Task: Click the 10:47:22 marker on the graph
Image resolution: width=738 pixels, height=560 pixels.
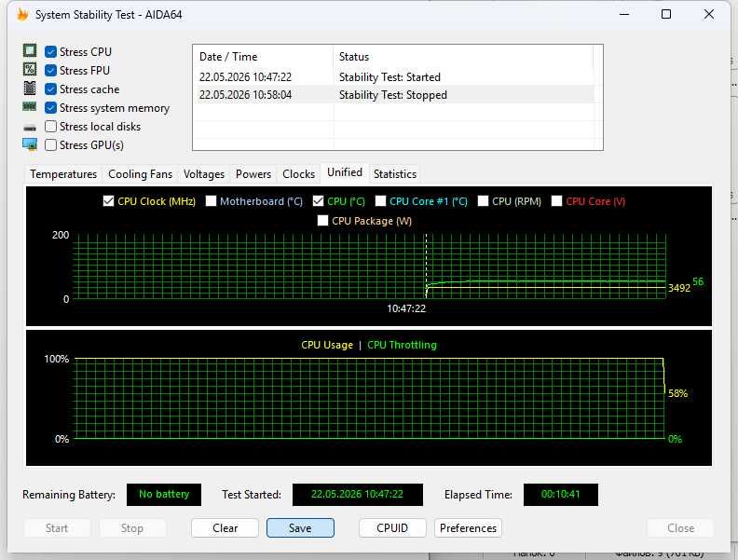Action: [406, 308]
